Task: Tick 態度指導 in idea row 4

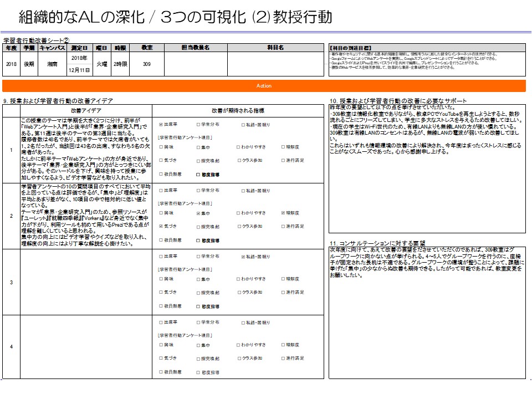Action: pyautogui.click(x=198, y=372)
